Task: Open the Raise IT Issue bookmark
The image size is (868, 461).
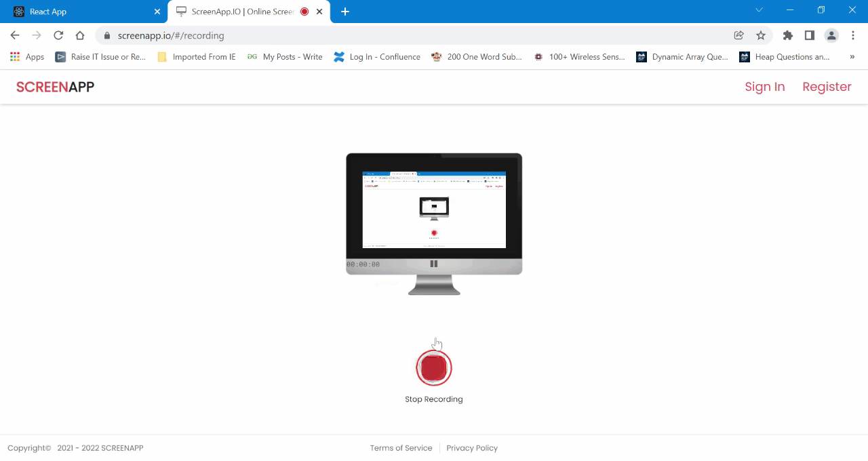Action: point(101,57)
